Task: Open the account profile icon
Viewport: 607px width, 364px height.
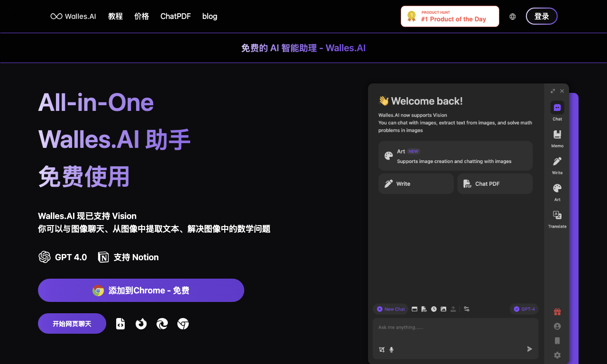Action: [557, 326]
